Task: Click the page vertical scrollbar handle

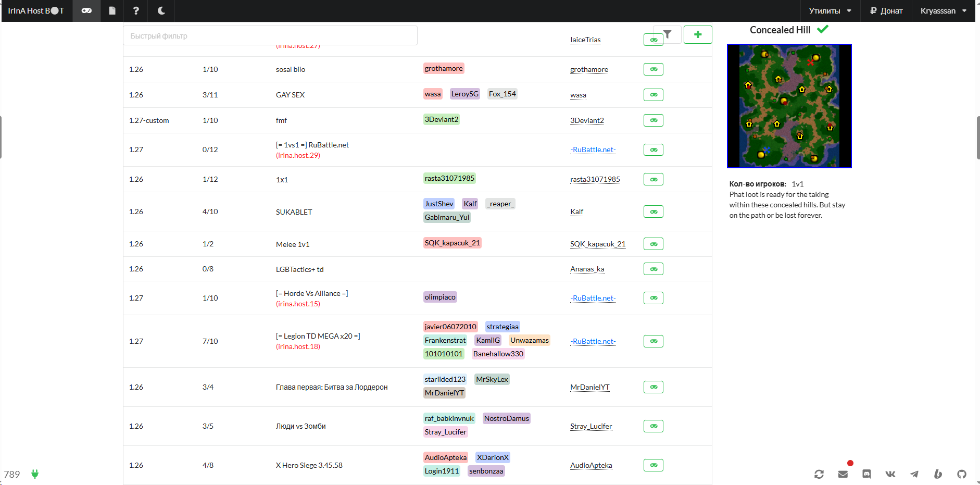Action: [978, 137]
